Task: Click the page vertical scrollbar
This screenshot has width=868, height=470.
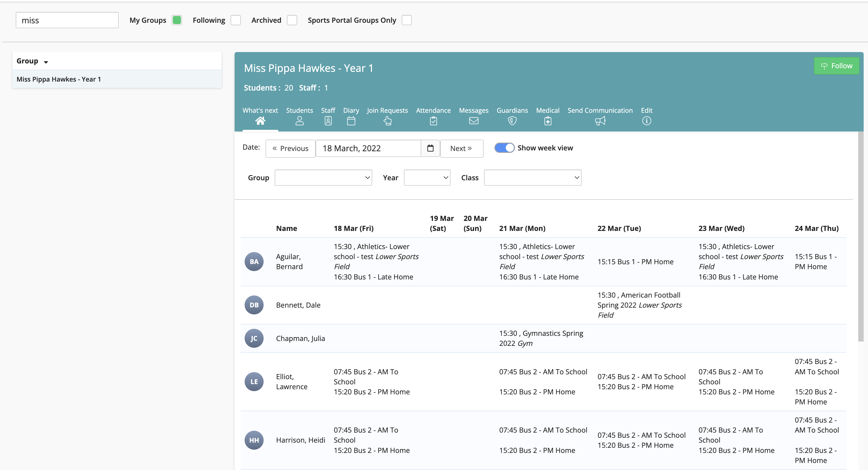Action: pyautogui.click(x=861, y=236)
